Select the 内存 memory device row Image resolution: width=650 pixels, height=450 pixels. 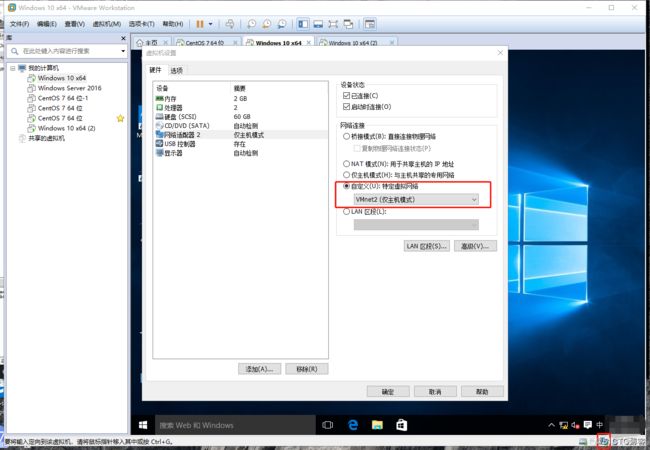[x=241, y=99]
